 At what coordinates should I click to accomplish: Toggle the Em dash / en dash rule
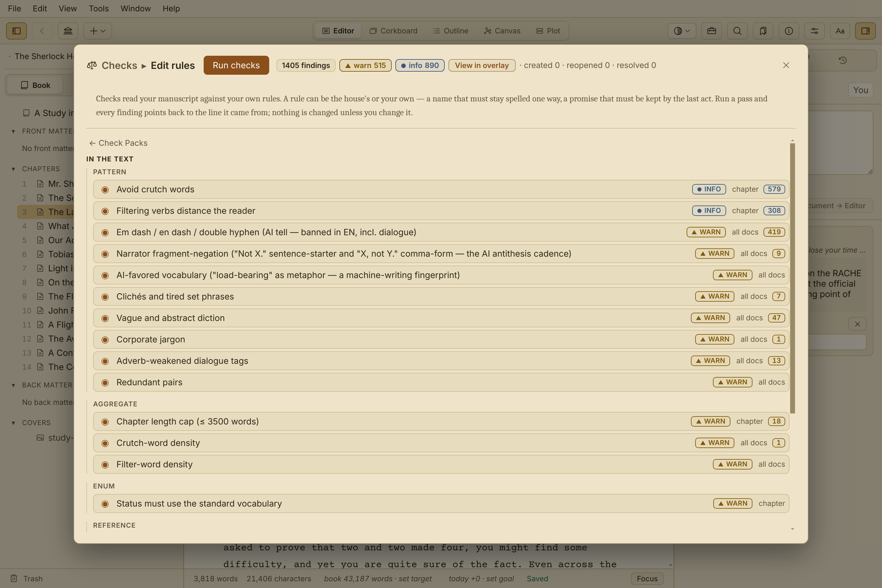(x=105, y=232)
